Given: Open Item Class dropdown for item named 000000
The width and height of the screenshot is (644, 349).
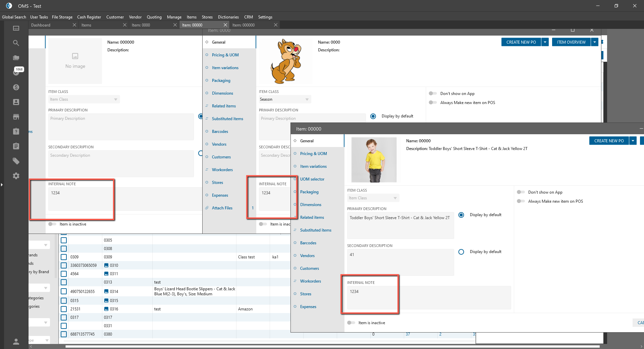Looking at the screenshot, I should [x=84, y=99].
